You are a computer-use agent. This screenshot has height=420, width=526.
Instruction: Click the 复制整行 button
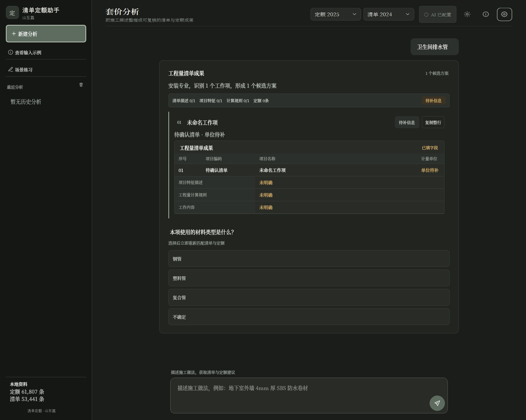[433, 122]
